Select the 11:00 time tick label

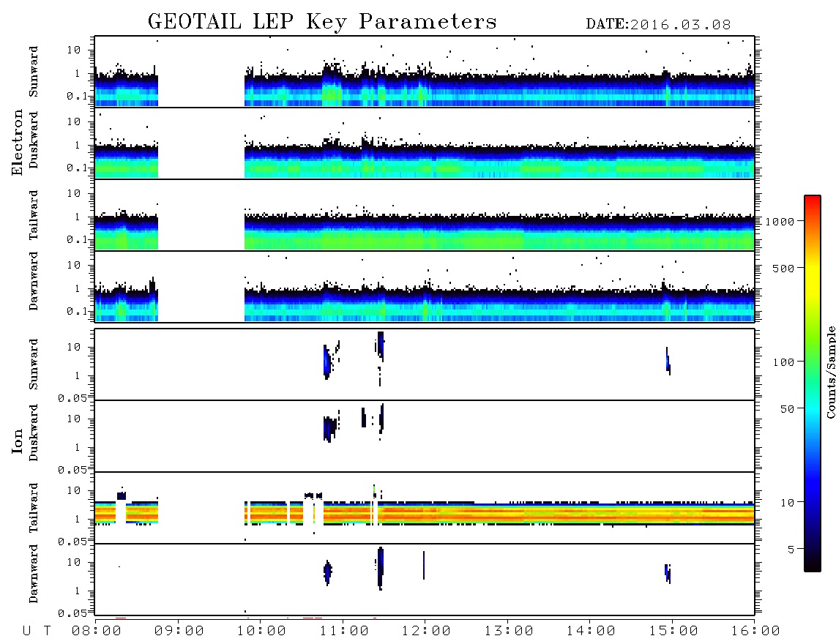click(x=344, y=631)
